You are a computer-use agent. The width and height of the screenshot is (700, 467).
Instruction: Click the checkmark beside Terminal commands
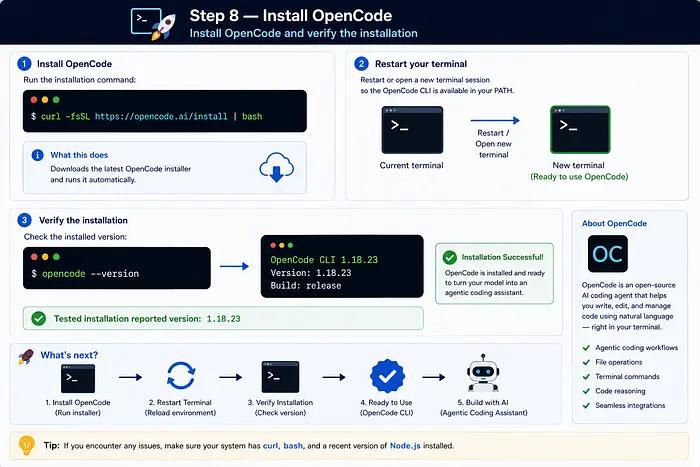[586, 376]
